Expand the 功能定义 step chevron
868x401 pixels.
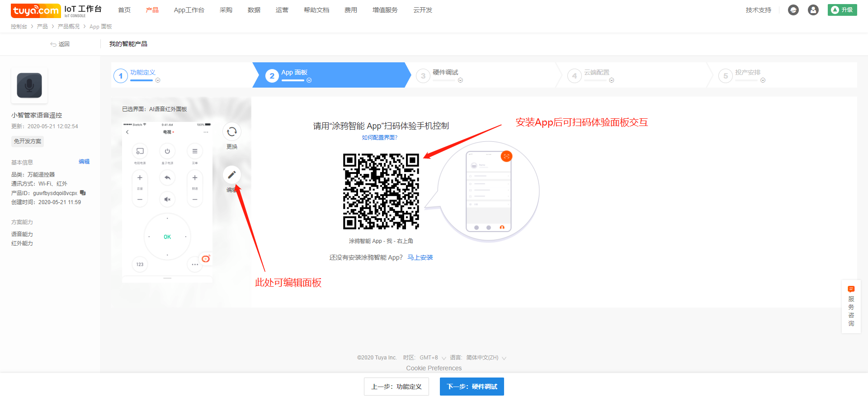pyautogui.click(x=158, y=80)
